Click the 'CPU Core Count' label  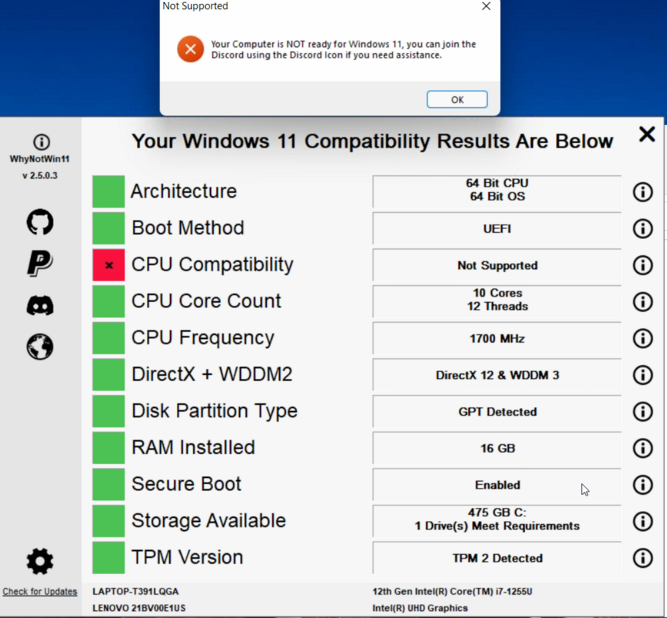point(206,301)
